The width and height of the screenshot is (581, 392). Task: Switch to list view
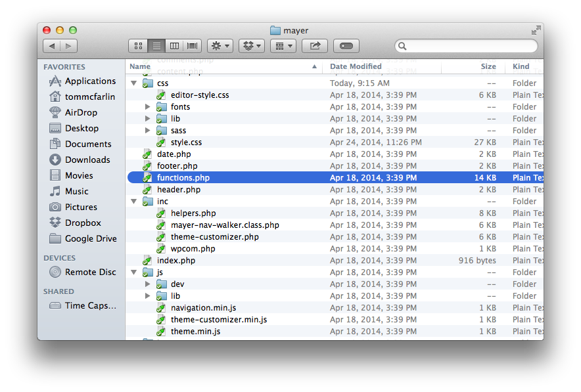[156, 46]
